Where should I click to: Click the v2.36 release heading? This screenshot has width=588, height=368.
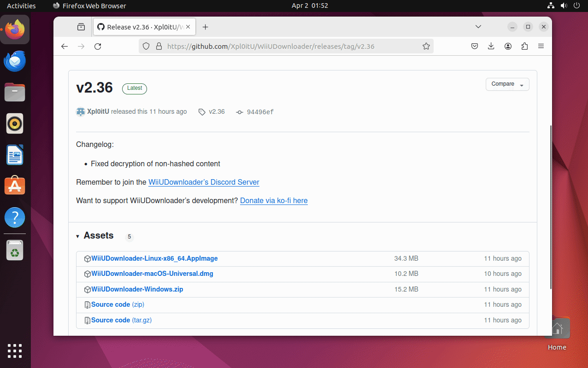(x=94, y=88)
